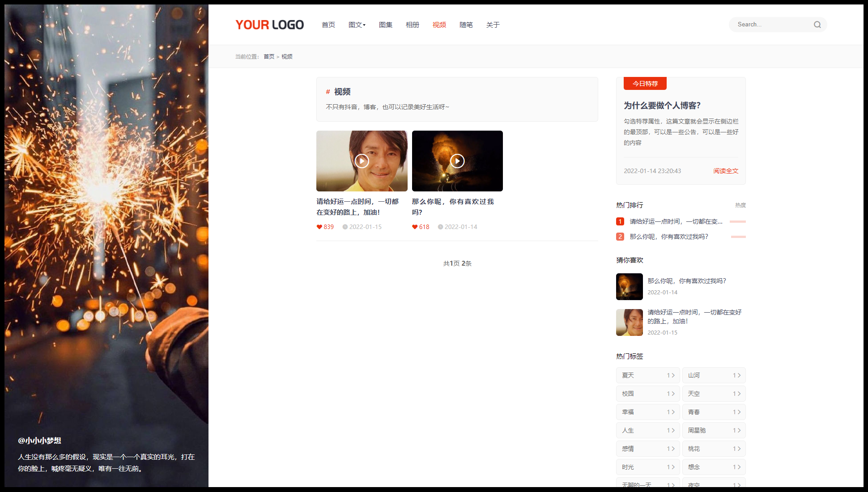The image size is (868, 492).
Task: Open ranked item 请给好运一点时间 in 热门排行
Action: coord(676,221)
